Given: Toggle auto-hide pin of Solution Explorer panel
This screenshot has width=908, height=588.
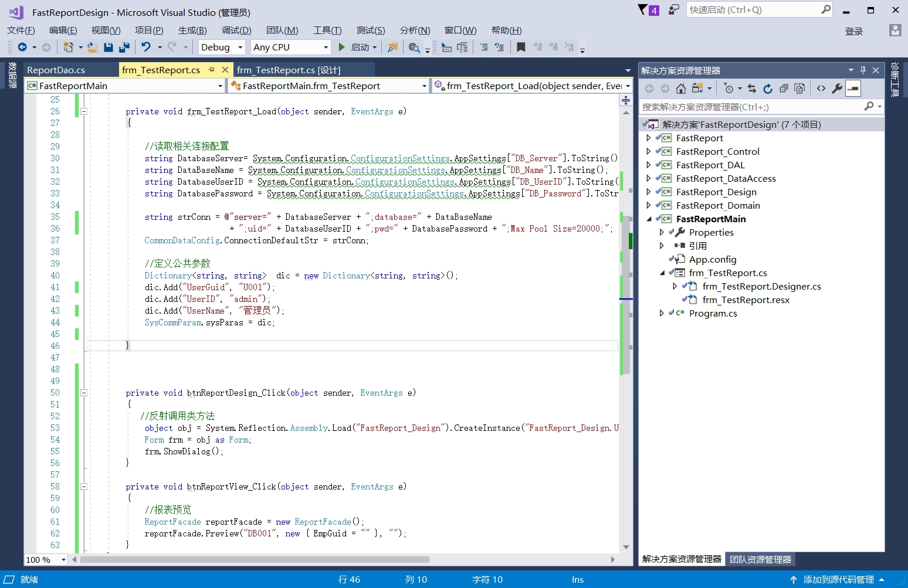Looking at the screenshot, I should tap(863, 70).
